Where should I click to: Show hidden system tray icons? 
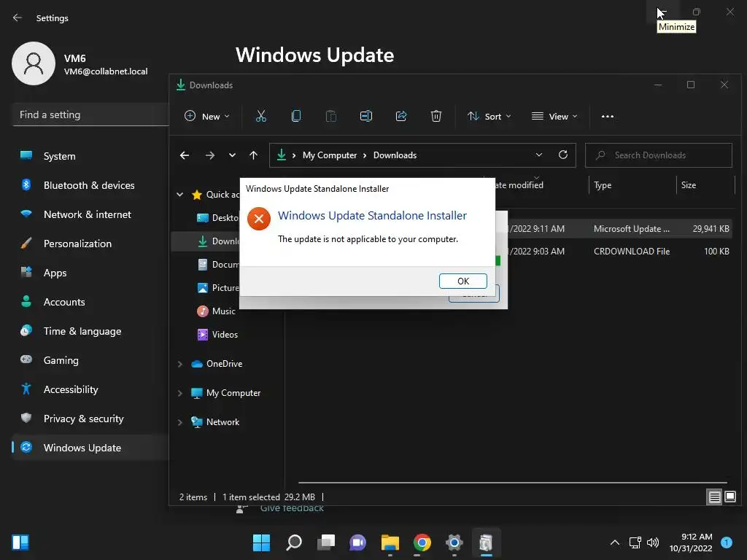point(615,542)
